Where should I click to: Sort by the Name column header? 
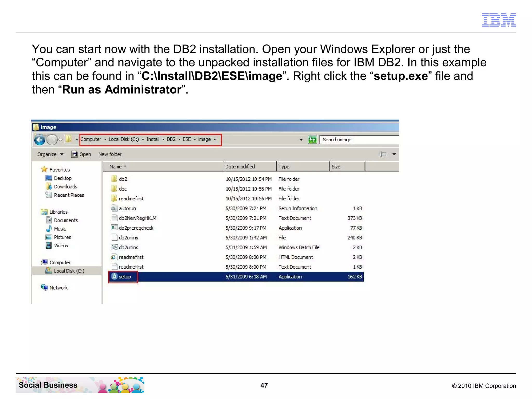[x=163, y=167]
